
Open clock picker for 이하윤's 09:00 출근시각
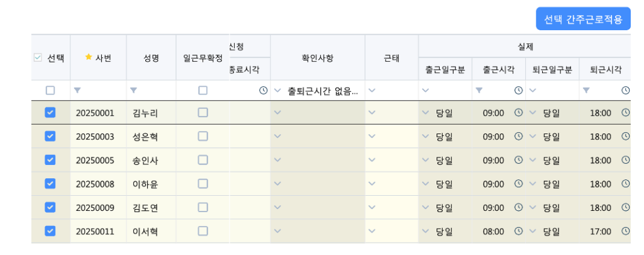518,184
